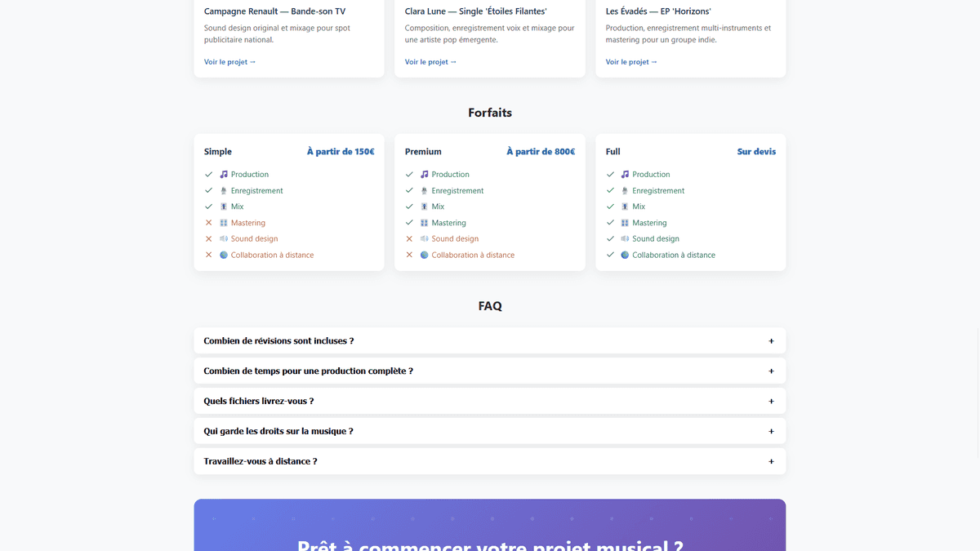
Task: Click the red cross before Collaboration in Simple plan
Action: tap(208, 255)
